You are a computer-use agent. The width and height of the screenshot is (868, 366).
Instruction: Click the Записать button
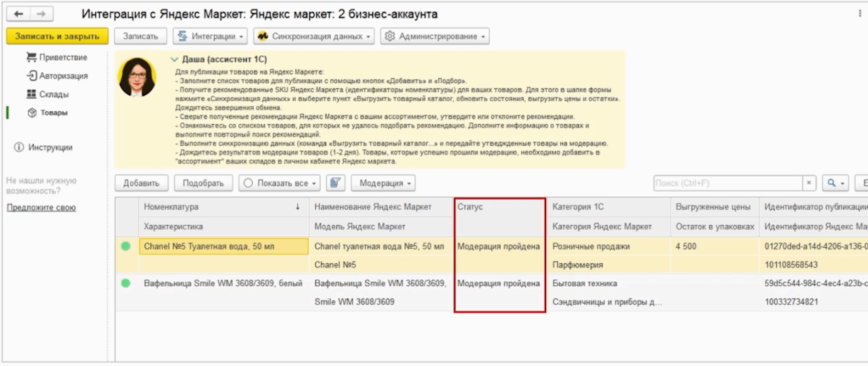coord(140,36)
